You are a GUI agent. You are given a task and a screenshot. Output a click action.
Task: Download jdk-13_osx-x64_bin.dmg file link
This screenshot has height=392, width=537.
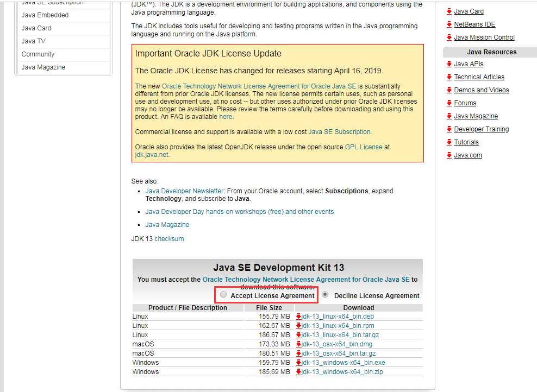(x=336, y=344)
